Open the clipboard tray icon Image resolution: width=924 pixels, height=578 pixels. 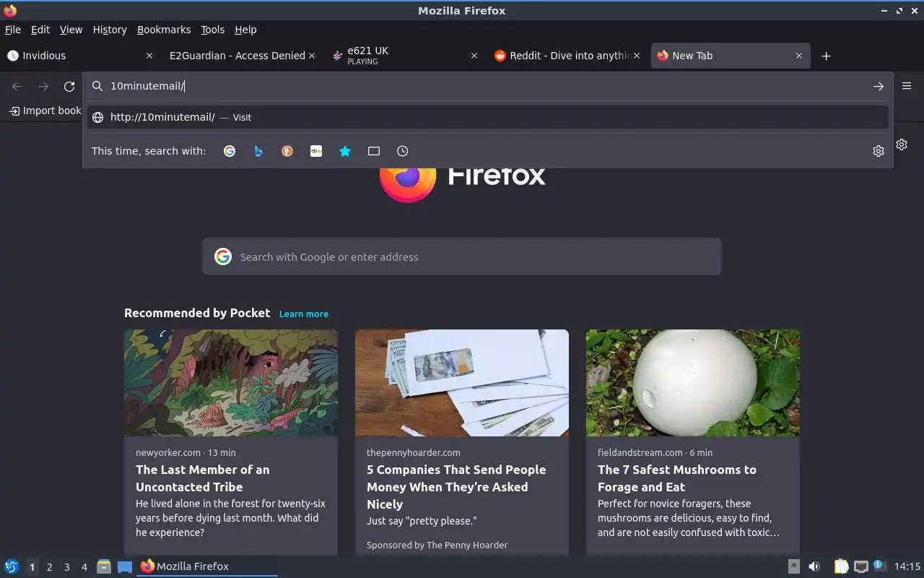point(841,566)
